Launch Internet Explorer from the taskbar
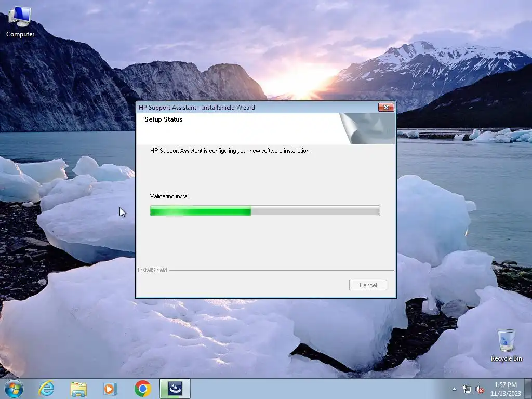This screenshot has width=532, height=399. tap(46, 389)
